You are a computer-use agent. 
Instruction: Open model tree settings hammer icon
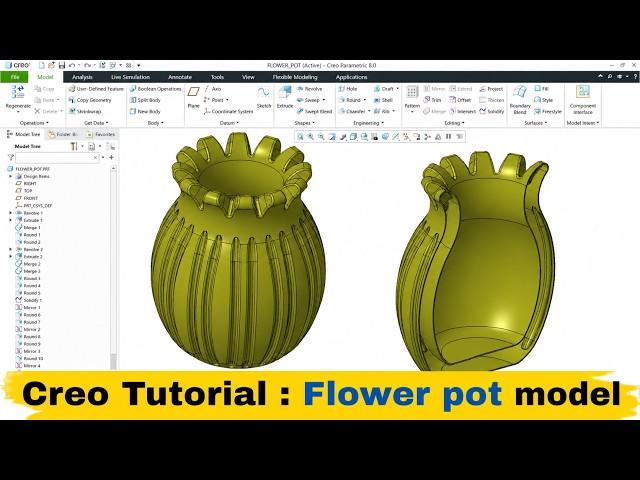point(74,146)
